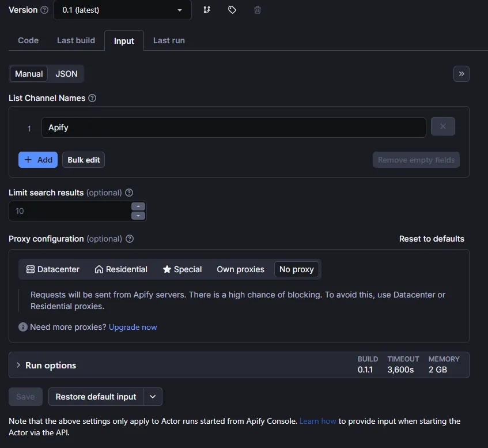Click the double-chevron collapse panel icon

[461, 74]
